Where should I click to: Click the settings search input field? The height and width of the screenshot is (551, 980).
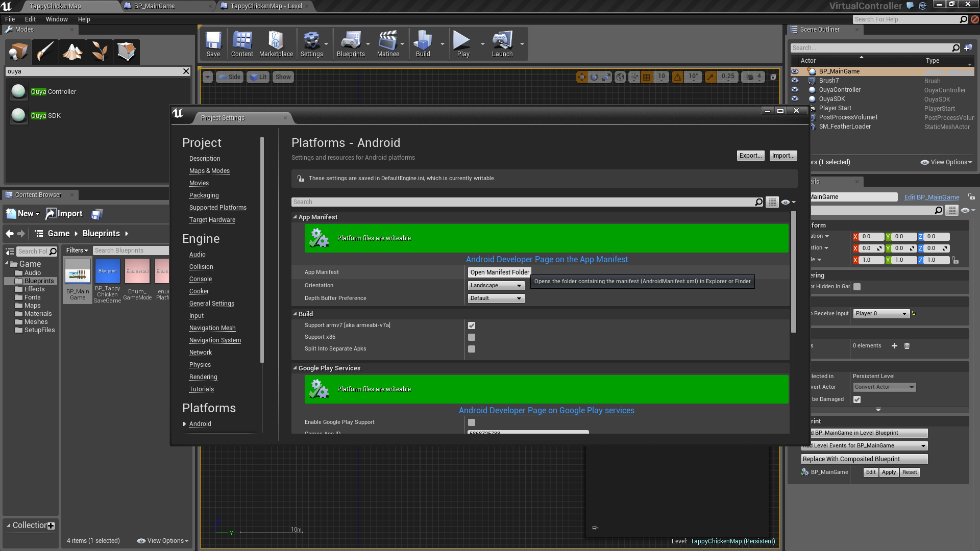pyautogui.click(x=523, y=202)
